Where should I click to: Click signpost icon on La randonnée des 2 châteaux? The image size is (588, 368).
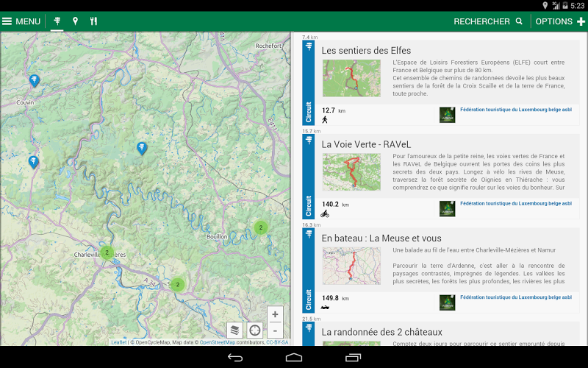pos(309,328)
